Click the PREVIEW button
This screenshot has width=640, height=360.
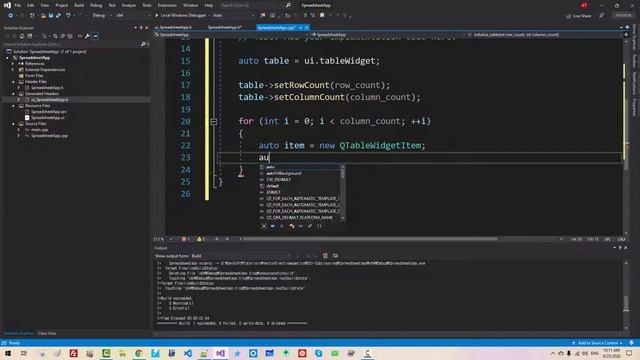point(623,16)
